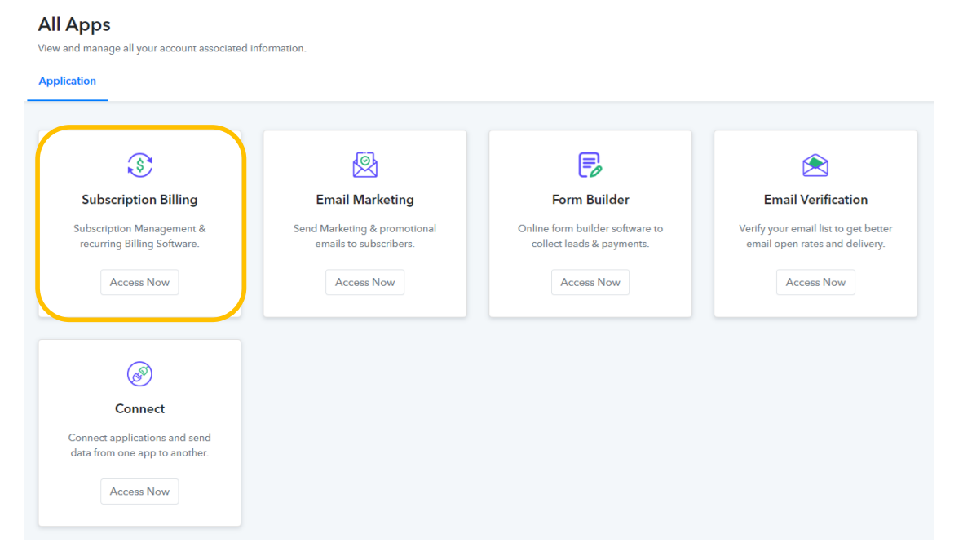Click the Subscription Billing dollar-cycle icon
This screenshot has height=560, width=972.
[x=139, y=165]
